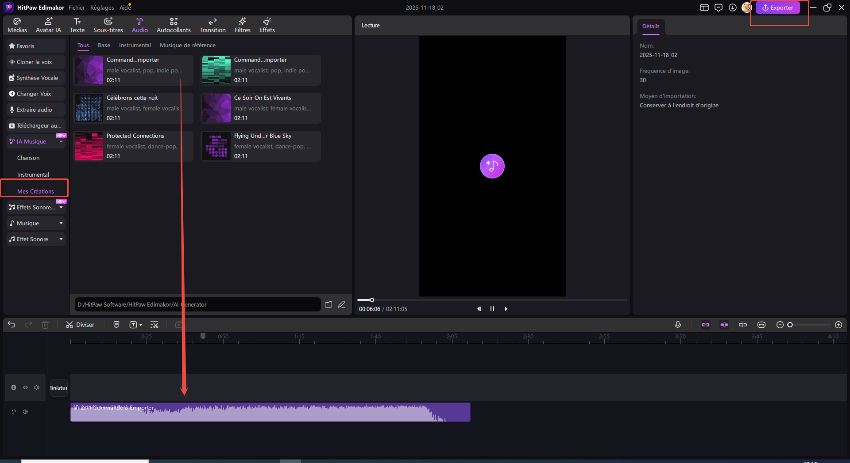The image size is (850, 463).
Task: Open Synthèse Vocale
Action: click(36, 78)
